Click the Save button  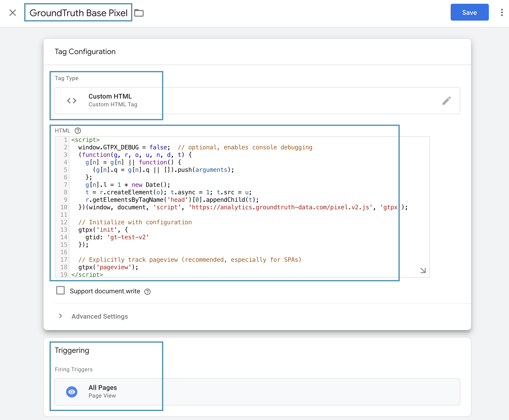point(469,12)
